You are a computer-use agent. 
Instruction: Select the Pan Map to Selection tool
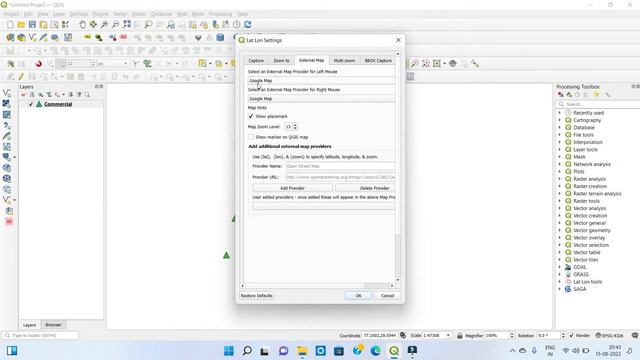[93, 25]
